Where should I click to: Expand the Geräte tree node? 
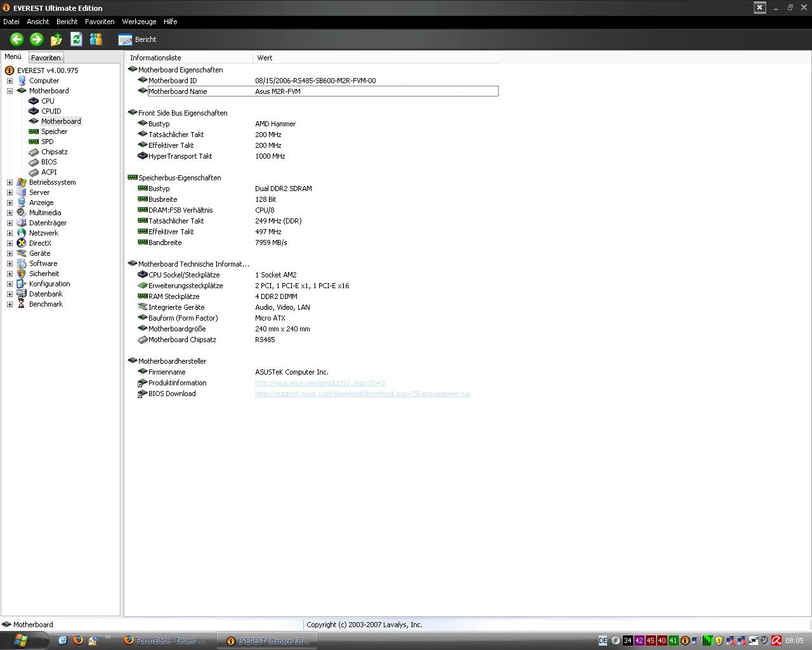pyautogui.click(x=10, y=253)
